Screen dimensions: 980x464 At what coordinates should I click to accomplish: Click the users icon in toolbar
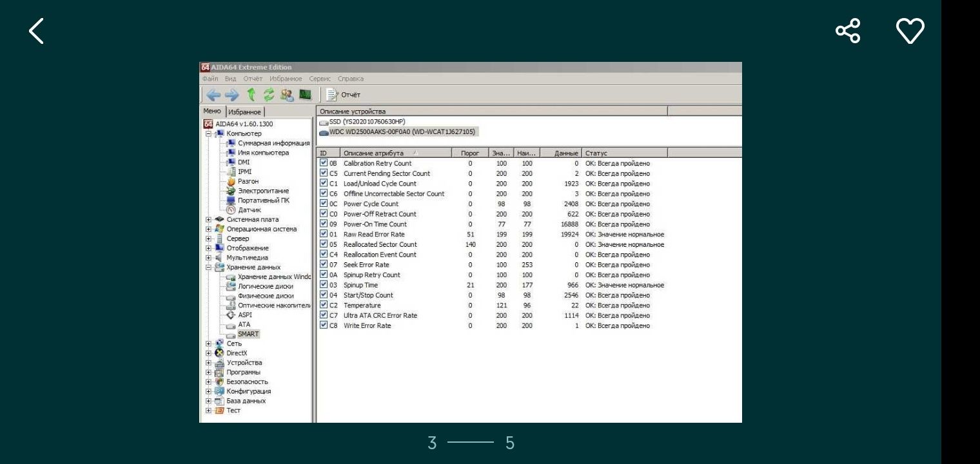[287, 95]
